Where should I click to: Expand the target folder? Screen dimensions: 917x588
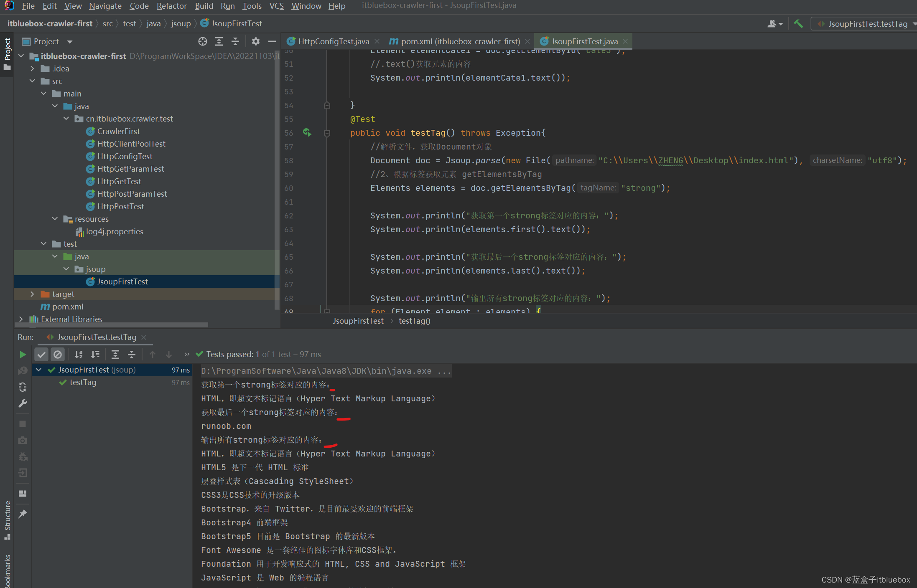click(32, 294)
